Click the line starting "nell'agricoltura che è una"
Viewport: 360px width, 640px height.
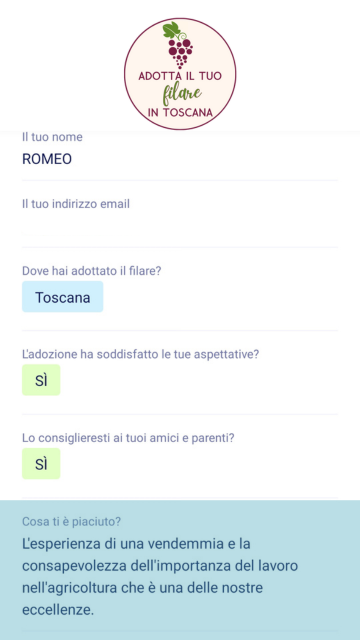142,588
